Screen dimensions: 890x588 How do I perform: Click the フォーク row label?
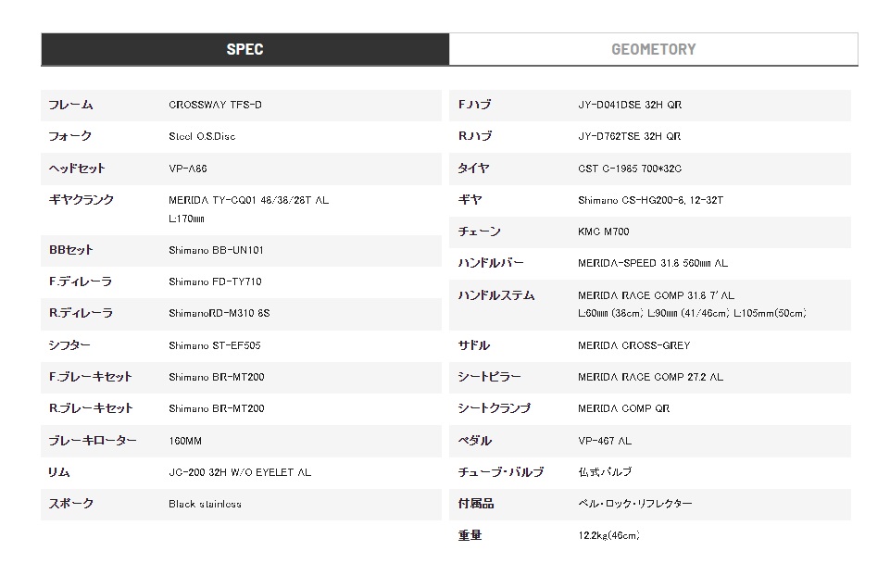coord(70,137)
